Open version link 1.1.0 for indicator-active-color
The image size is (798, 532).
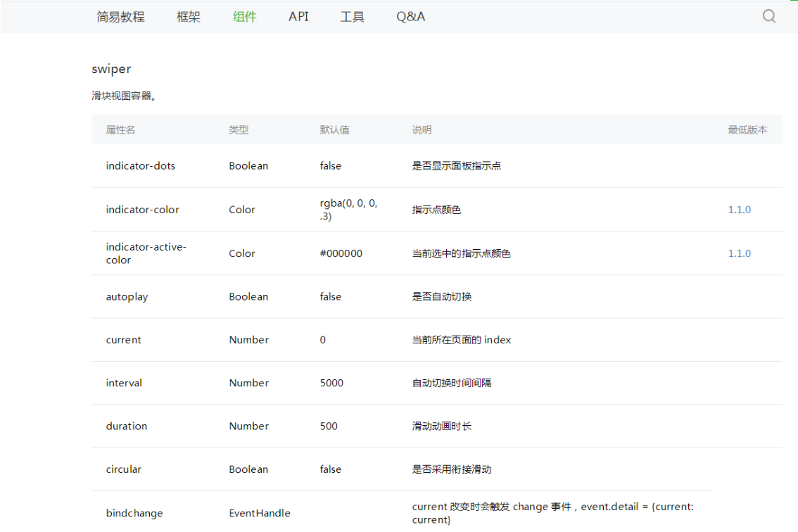pos(740,253)
